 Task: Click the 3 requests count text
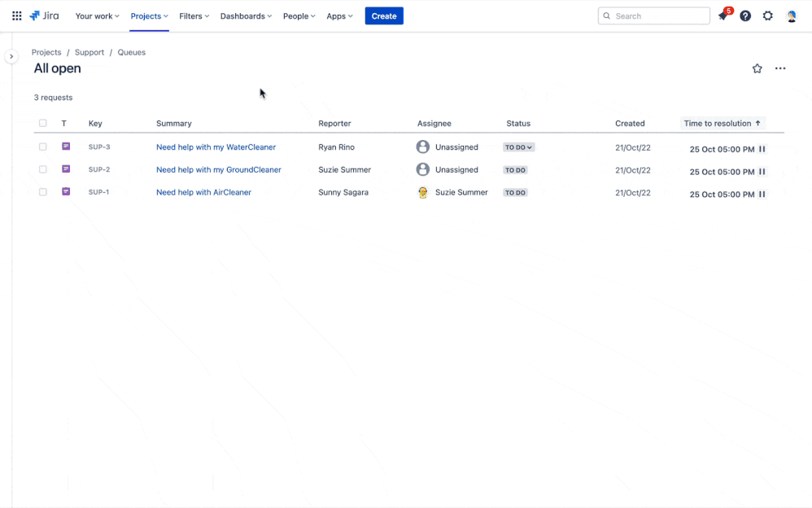[x=54, y=98]
